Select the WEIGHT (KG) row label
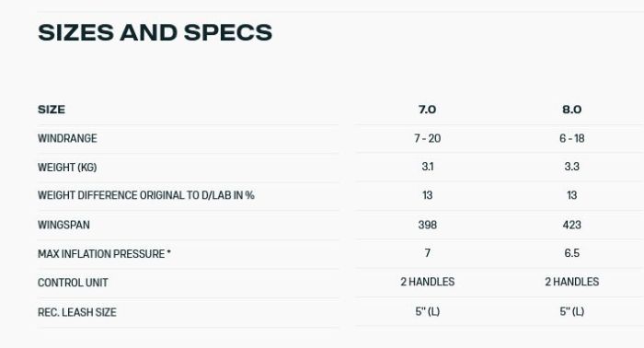Image resolution: width=644 pixels, height=348 pixels. point(67,168)
